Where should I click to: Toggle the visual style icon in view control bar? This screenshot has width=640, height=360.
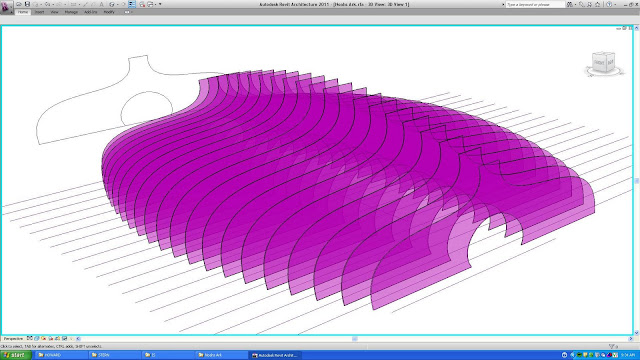37,338
